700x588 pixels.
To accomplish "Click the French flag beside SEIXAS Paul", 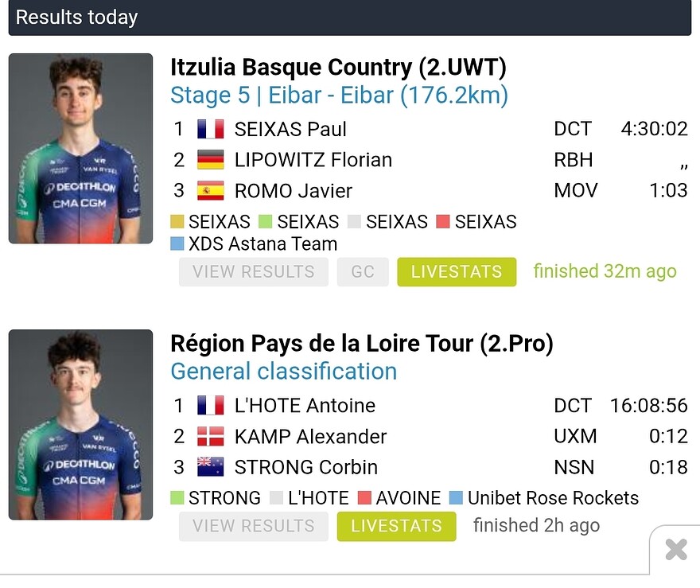I will (x=211, y=129).
